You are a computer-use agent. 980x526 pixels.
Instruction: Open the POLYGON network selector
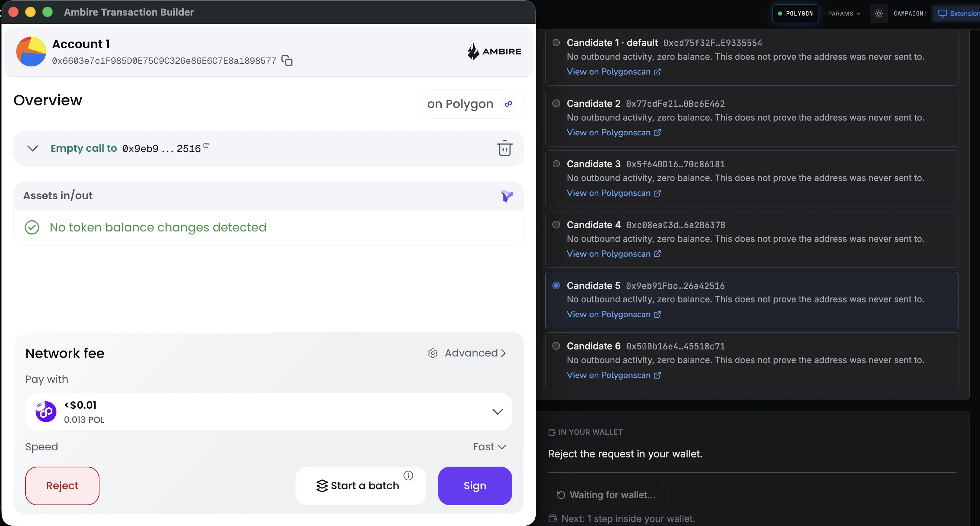pos(796,14)
